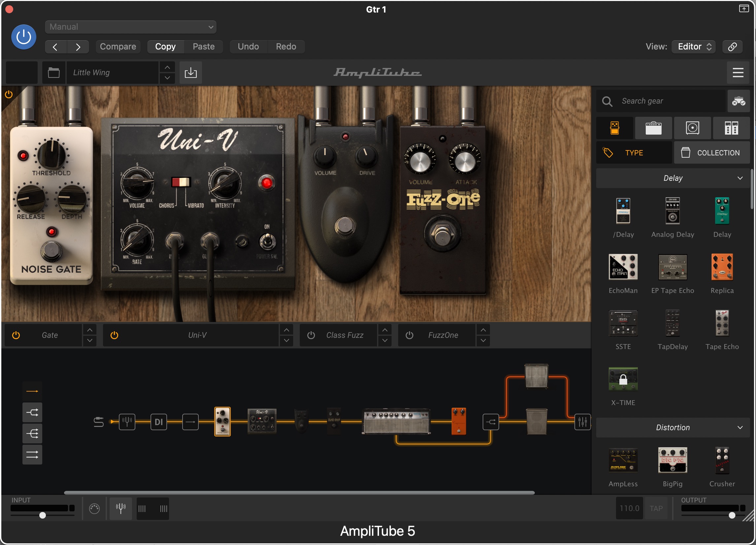This screenshot has height=545, width=756.
Task: Toggle the Class Fuzz slot power button
Action: click(x=311, y=335)
